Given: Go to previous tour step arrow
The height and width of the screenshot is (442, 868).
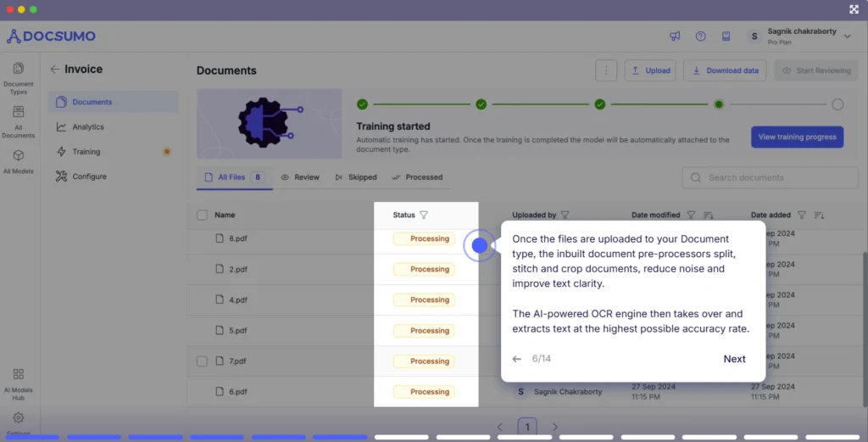Looking at the screenshot, I should tap(516, 359).
